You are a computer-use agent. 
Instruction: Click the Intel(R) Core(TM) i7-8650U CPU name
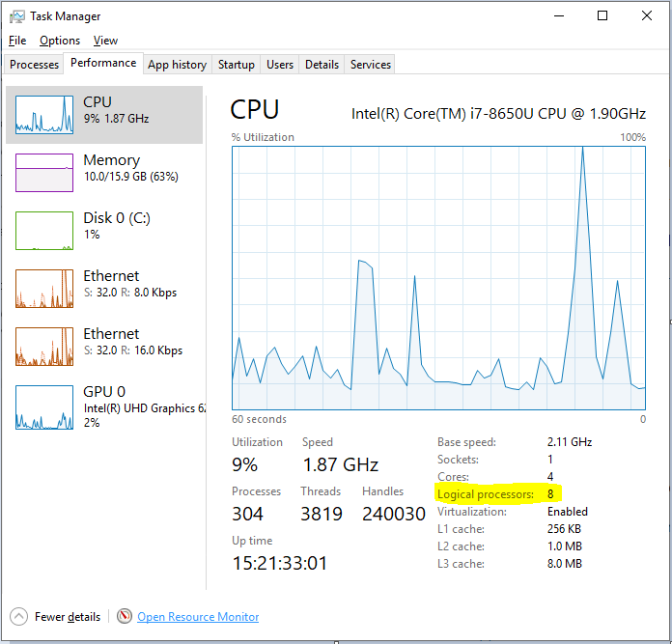498,114
